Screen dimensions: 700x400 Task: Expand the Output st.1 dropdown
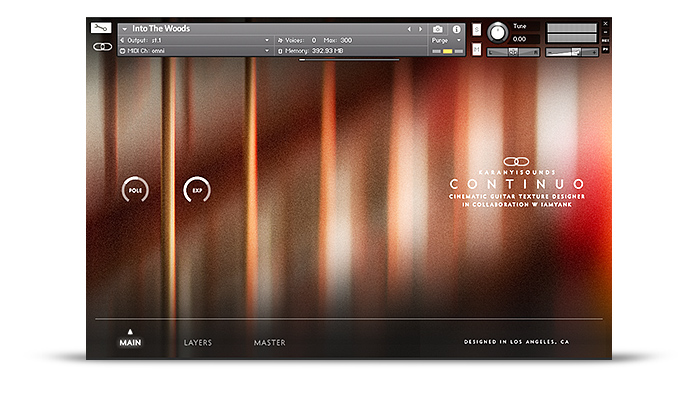pos(195,40)
